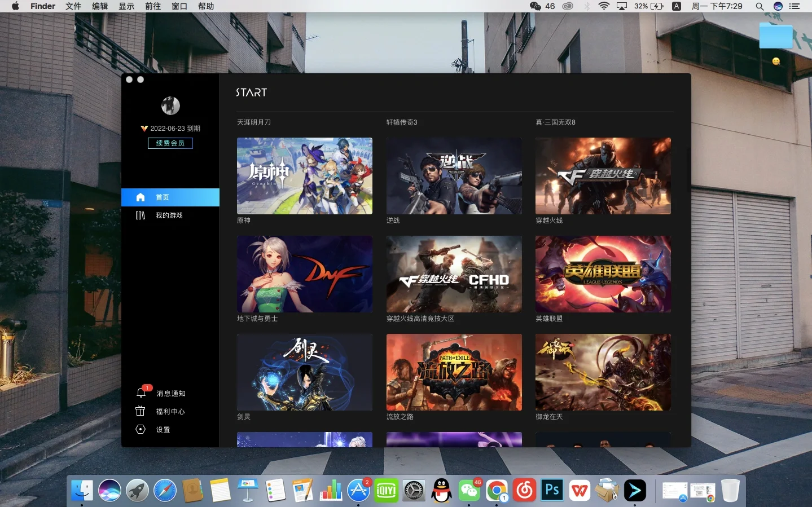This screenshot has width=812, height=507.
Task: Click the 天涯明月刀 title
Action: (x=254, y=122)
